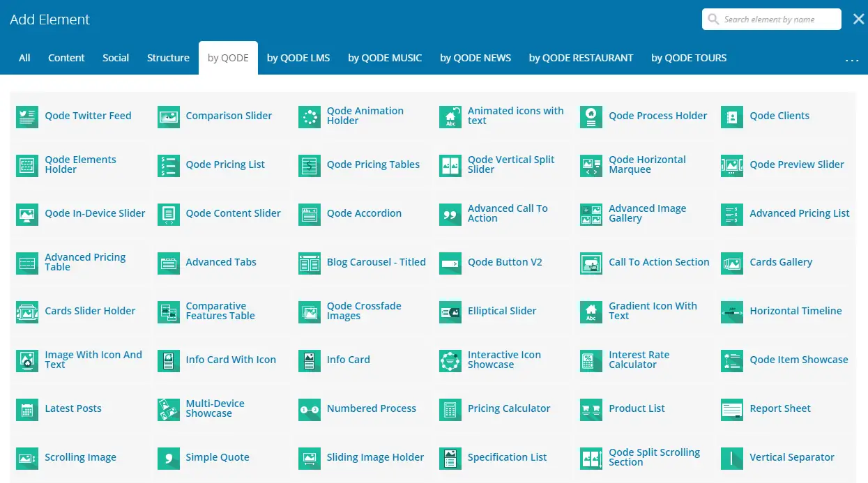The width and height of the screenshot is (868, 483).
Task: Select the Qode Content Slider icon
Action: tap(168, 214)
